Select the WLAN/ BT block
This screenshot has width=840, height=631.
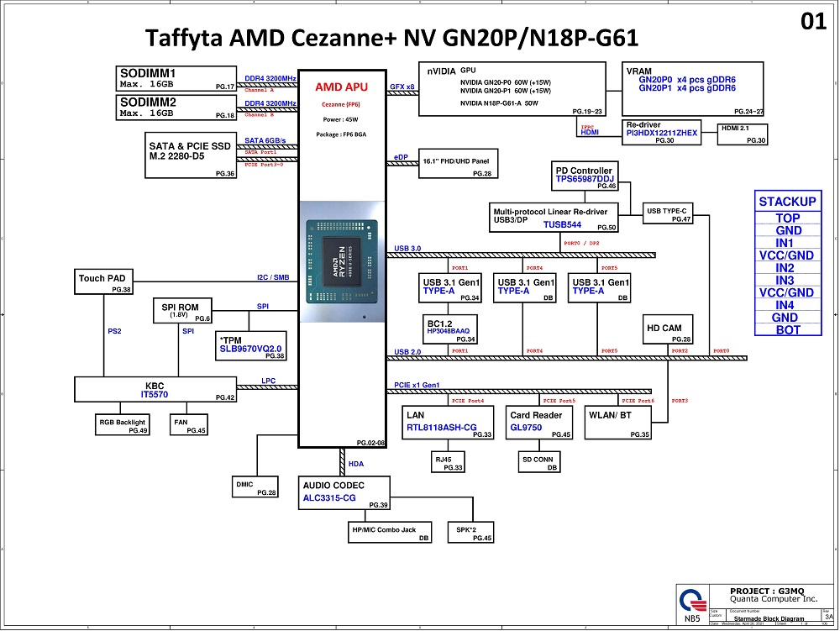[618, 423]
